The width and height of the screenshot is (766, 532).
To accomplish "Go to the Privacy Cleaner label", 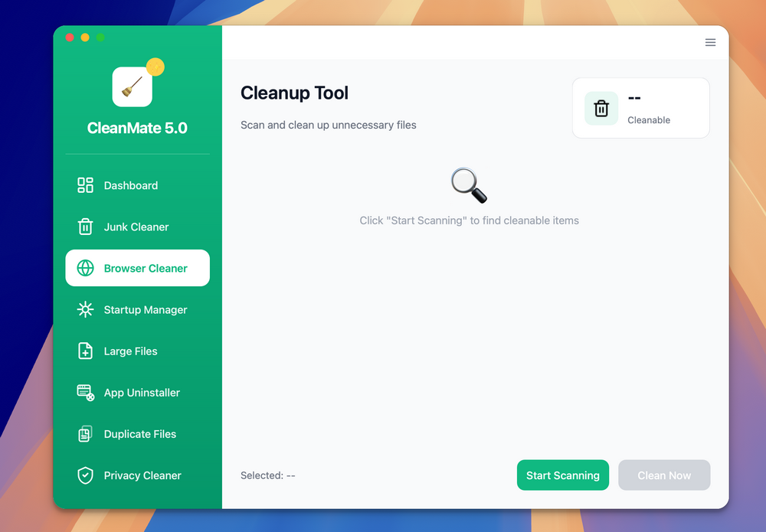I will point(142,476).
